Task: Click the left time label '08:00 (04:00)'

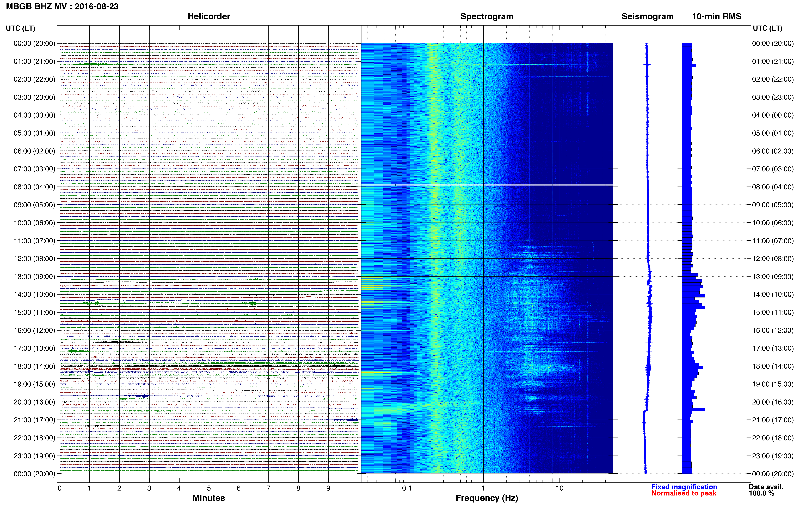Action: [34, 187]
